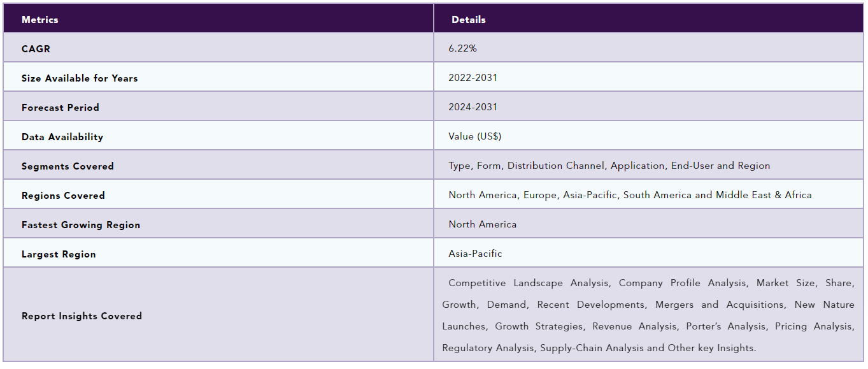Select the Data Availability label
This screenshot has height=369, width=868.
(62, 137)
